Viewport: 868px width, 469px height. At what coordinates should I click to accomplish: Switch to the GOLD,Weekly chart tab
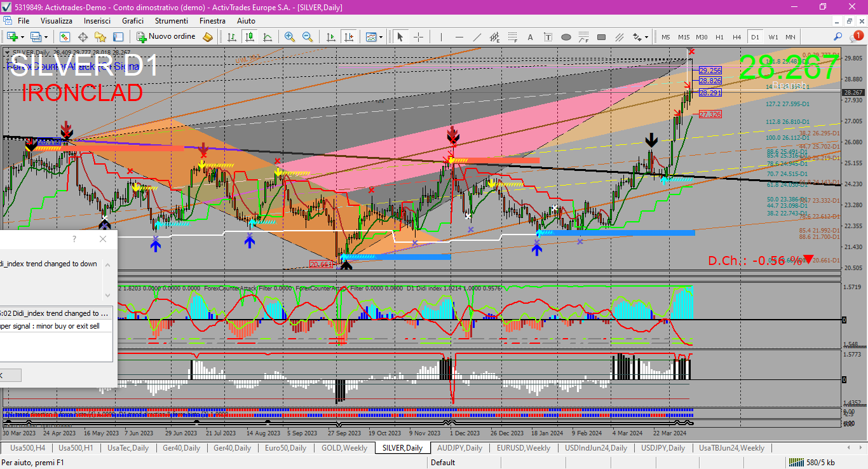coord(344,448)
